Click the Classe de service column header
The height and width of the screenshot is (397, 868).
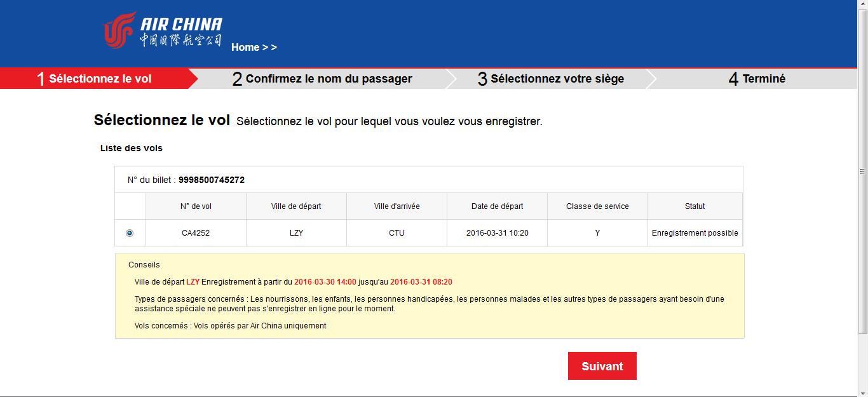597,206
